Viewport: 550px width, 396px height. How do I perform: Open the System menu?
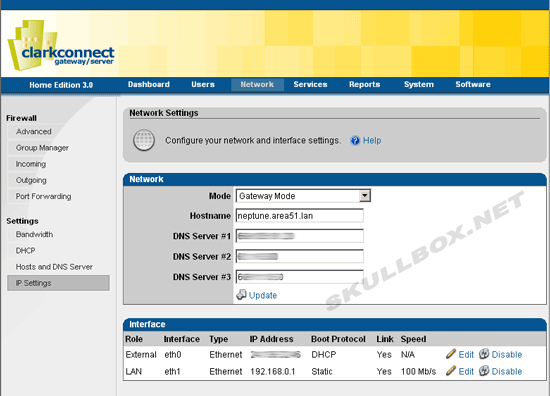419,85
